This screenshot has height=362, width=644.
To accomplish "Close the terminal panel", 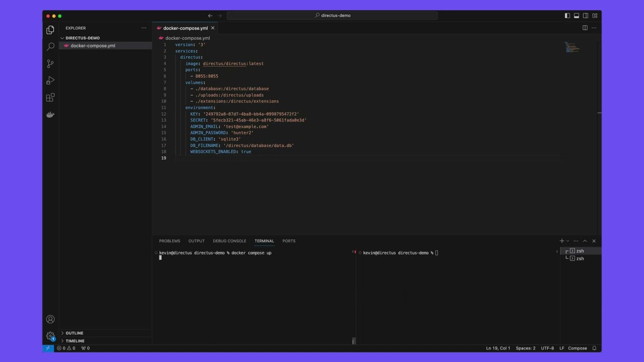I will [594, 241].
